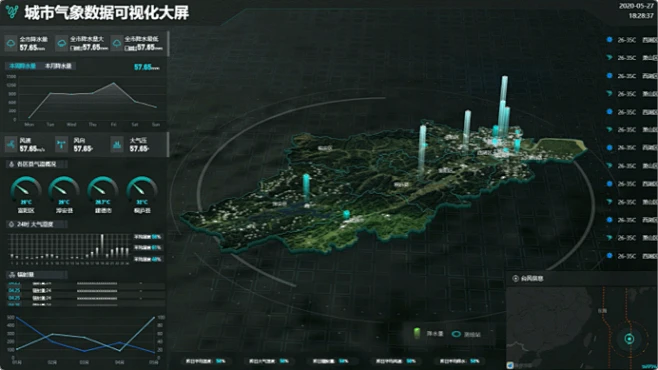This screenshot has height=370, width=658.
Task: Click the first wind flag icon in the right list
Action: [x=609, y=57]
